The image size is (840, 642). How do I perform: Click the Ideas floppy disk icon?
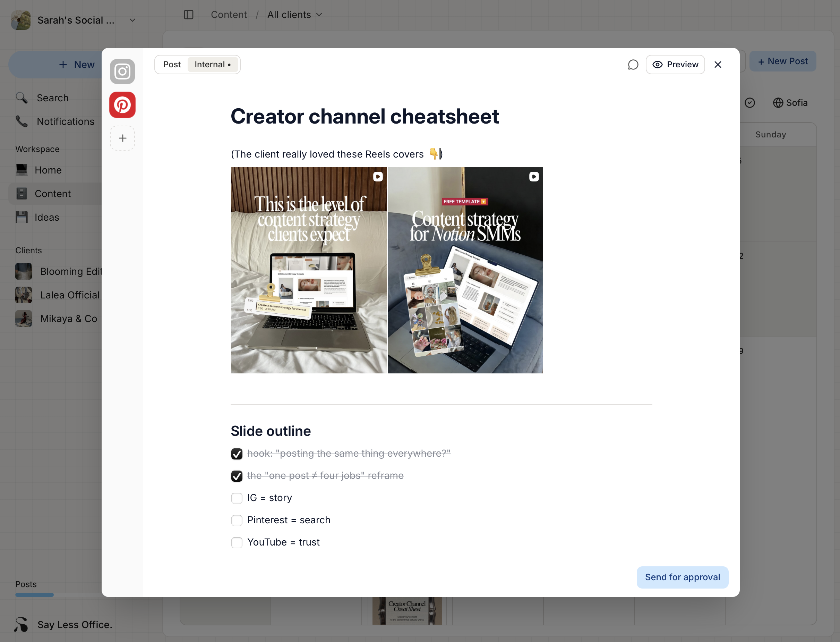click(22, 217)
